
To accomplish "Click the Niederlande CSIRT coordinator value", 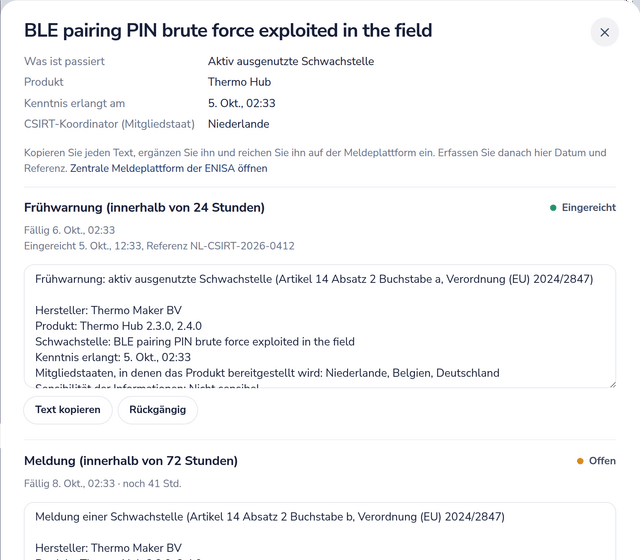I will [238, 124].
